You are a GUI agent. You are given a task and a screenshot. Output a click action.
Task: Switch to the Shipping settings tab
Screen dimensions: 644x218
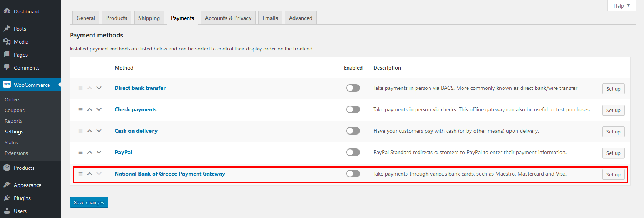coord(149,18)
